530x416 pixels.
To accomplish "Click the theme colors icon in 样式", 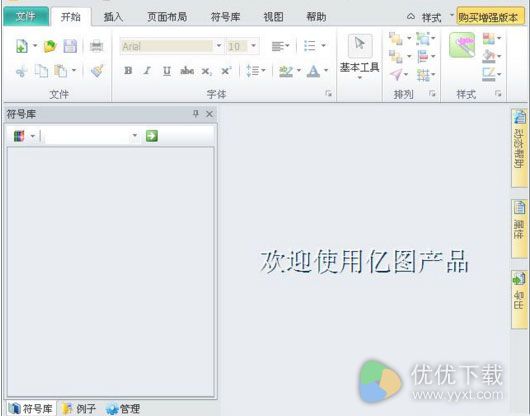I will [488, 39].
